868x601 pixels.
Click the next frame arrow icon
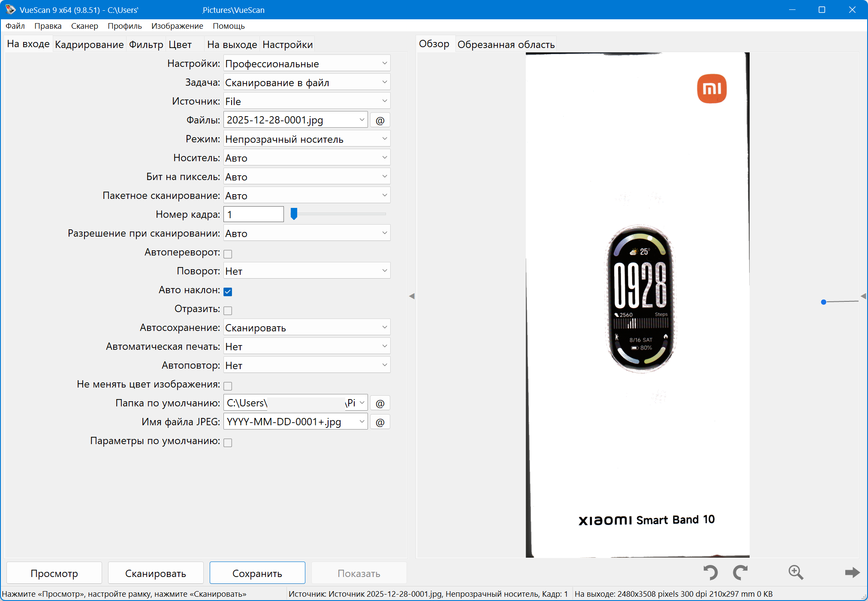(x=852, y=573)
